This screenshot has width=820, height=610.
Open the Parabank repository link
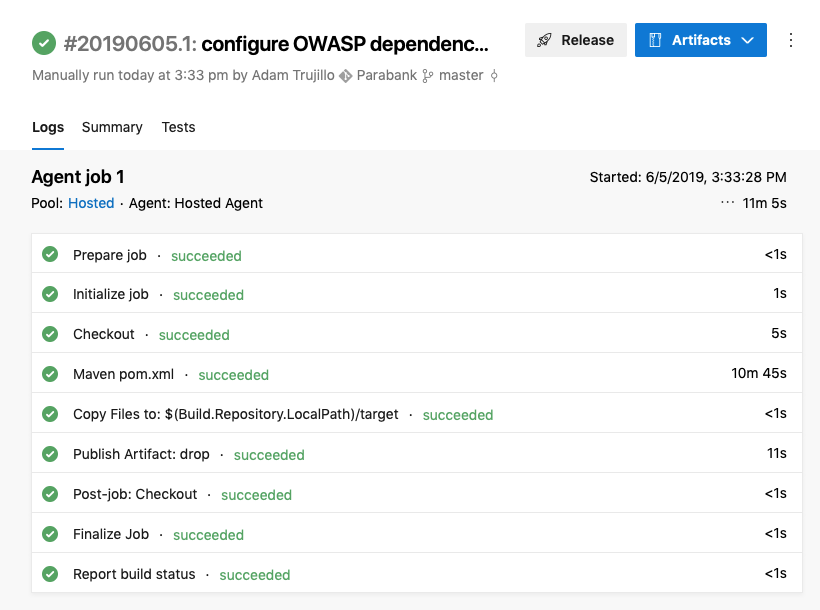point(386,75)
